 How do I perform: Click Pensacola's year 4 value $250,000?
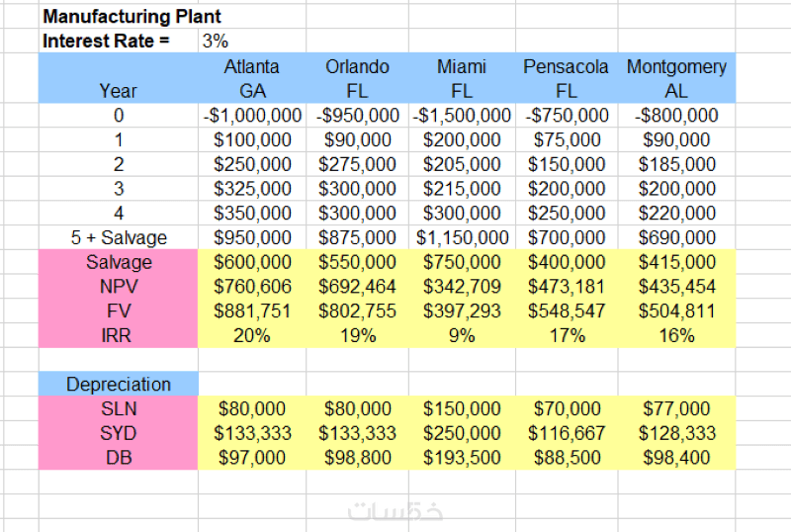click(x=567, y=214)
